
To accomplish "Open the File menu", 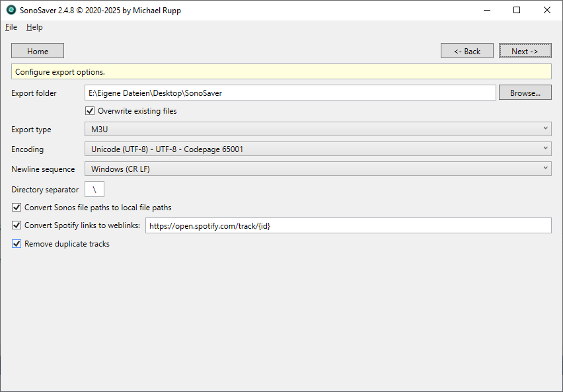I will pyautogui.click(x=11, y=27).
